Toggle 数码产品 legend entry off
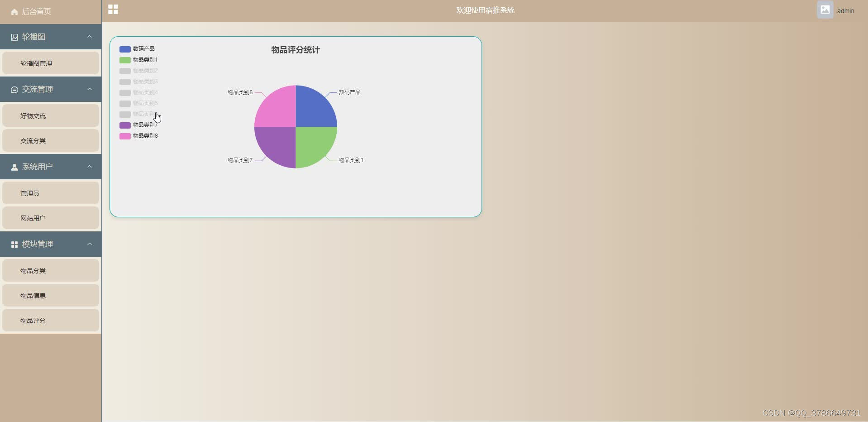This screenshot has width=868, height=422. tap(137, 49)
